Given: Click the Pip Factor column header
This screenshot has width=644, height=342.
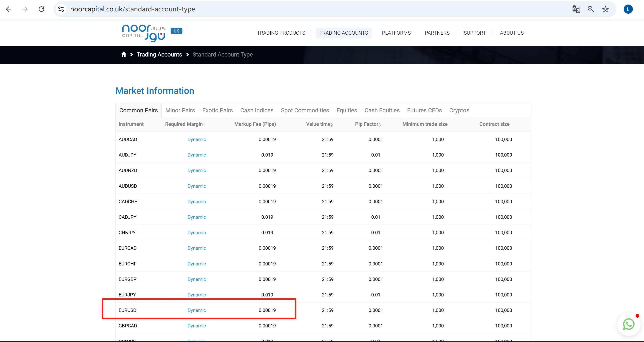Looking at the screenshot, I should (368, 124).
